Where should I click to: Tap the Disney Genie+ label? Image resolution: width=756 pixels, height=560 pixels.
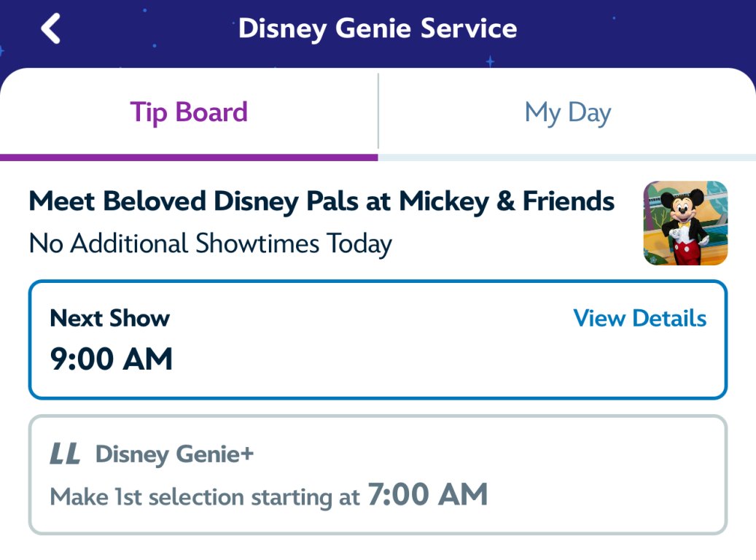tap(174, 454)
